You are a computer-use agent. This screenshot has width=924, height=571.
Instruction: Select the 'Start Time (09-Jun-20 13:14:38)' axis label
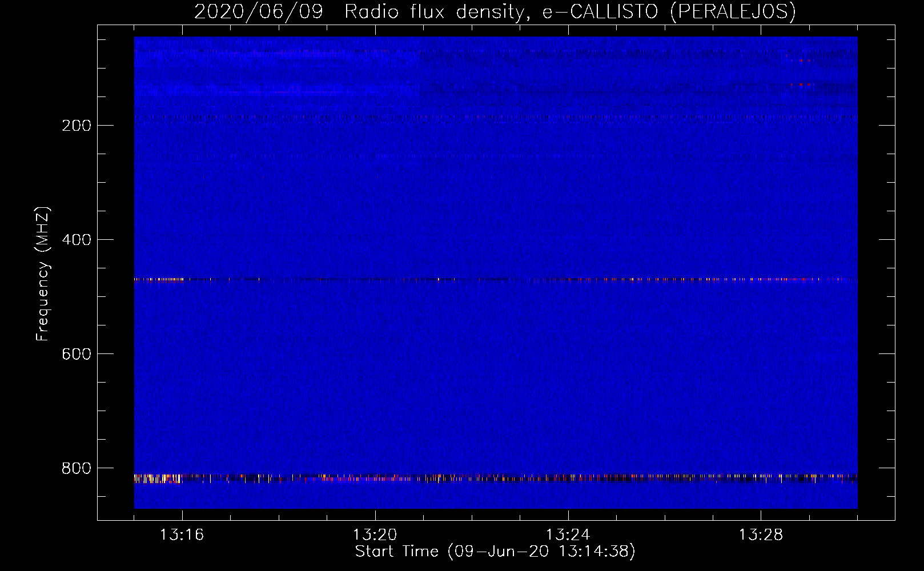point(495,552)
